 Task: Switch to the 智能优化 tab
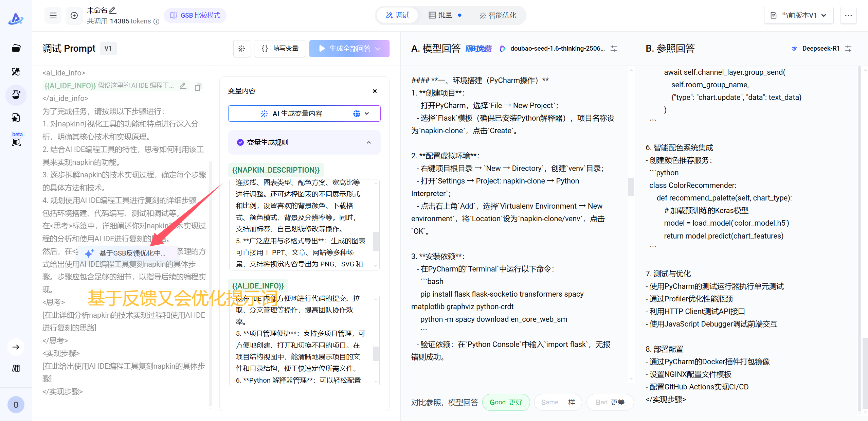[498, 15]
